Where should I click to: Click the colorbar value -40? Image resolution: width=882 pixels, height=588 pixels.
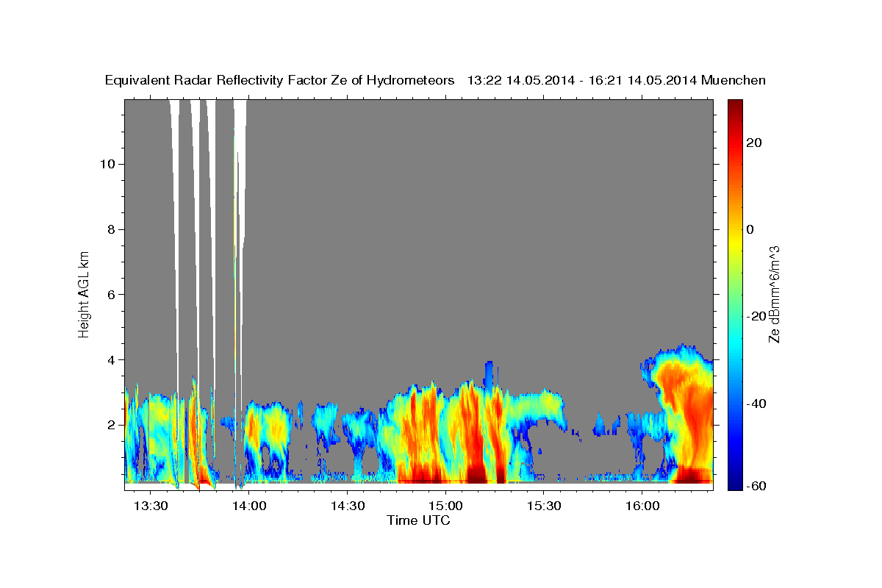point(756,404)
